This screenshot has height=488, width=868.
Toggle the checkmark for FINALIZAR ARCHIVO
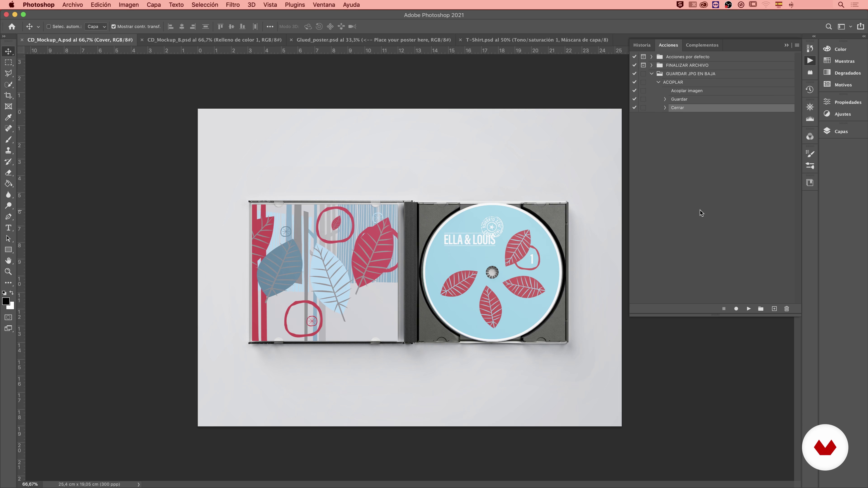[x=634, y=65]
